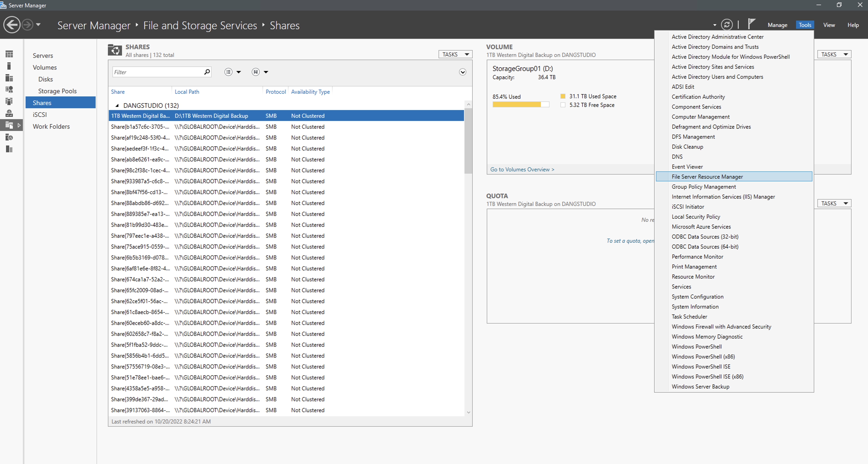This screenshot has width=868, height=464.
Task: Expand the filter criteria chevron button
Action: click(463, 72)
